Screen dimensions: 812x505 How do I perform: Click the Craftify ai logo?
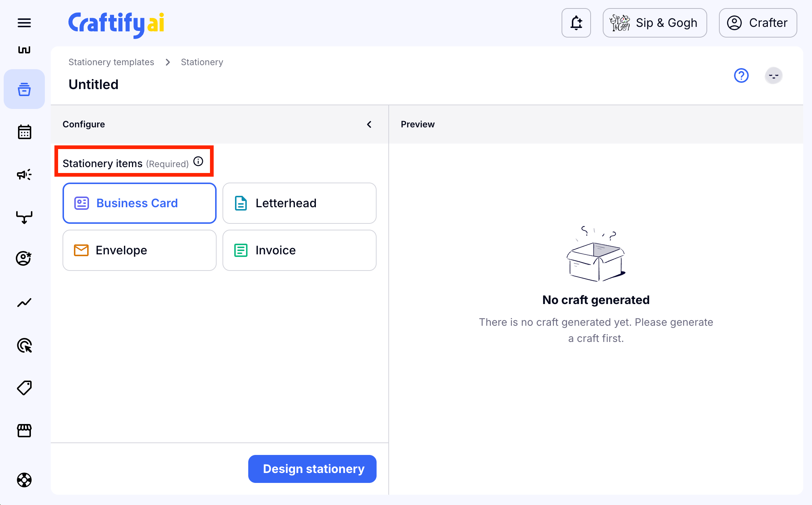pos(116,24)
